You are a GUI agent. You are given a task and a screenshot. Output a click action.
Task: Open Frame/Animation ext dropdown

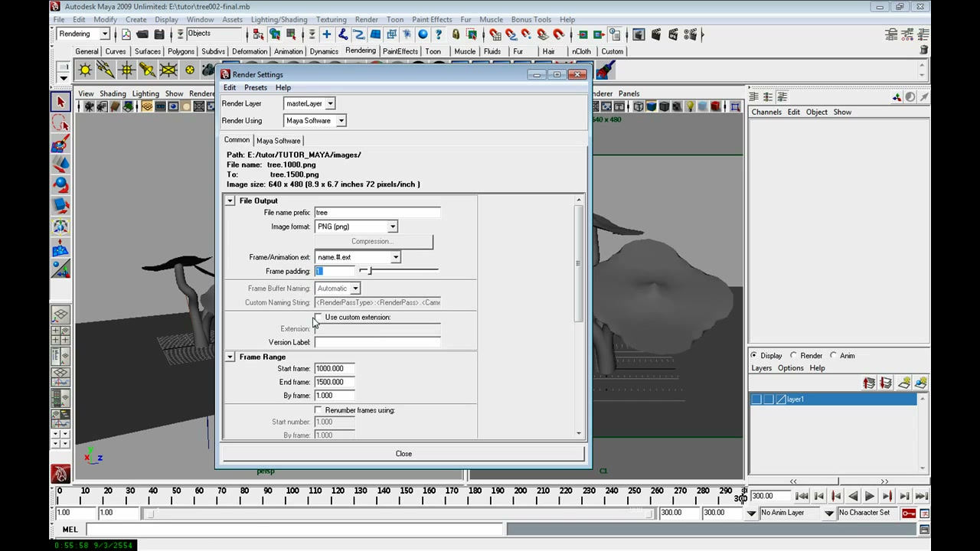coord(358,257)
